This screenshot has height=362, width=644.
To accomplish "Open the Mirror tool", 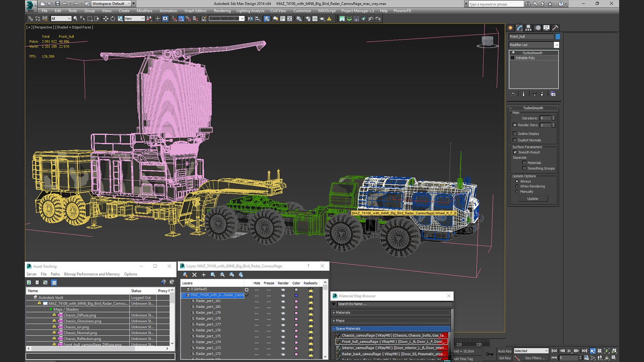I will tap(250, 19).
